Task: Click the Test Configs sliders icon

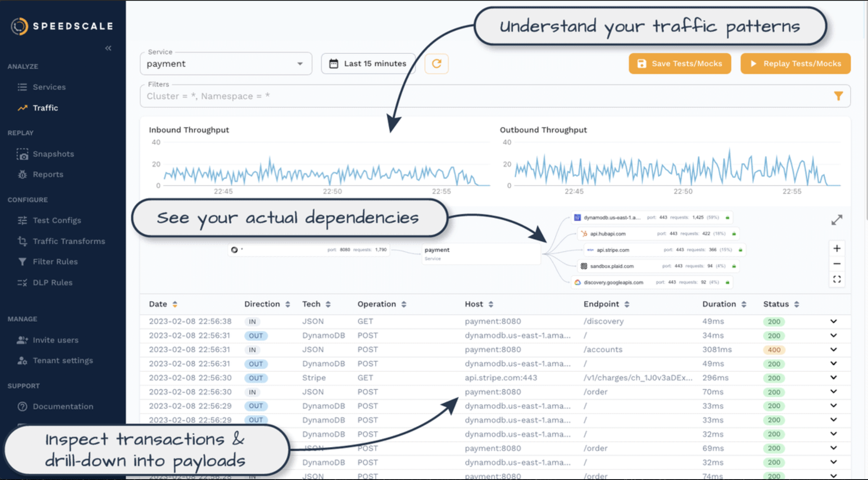Action: tap(22, 220)
